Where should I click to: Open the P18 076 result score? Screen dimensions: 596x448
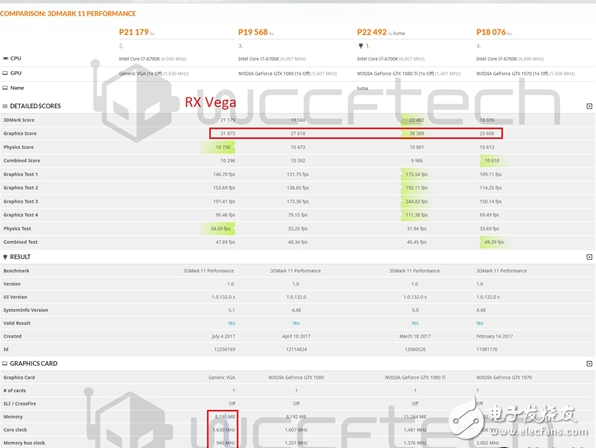(491, 32)
